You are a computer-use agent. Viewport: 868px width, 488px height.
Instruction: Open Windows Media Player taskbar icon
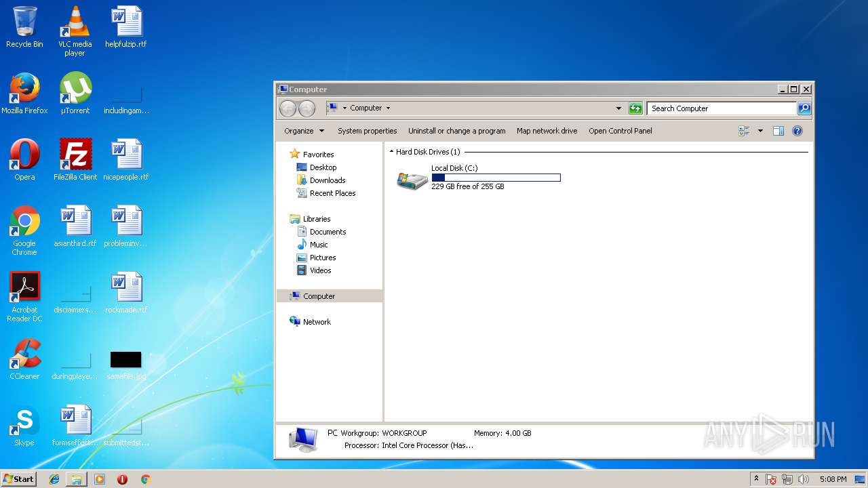coord(100,479)
